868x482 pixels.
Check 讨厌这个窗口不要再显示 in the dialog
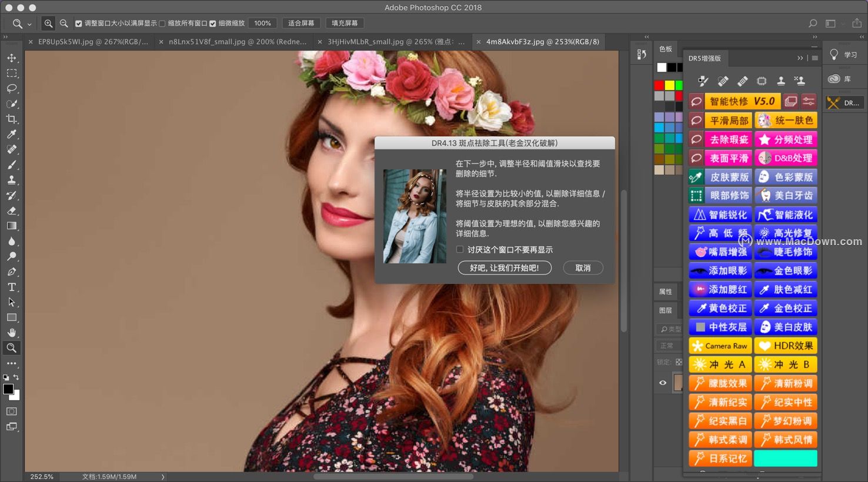(460, 250)
